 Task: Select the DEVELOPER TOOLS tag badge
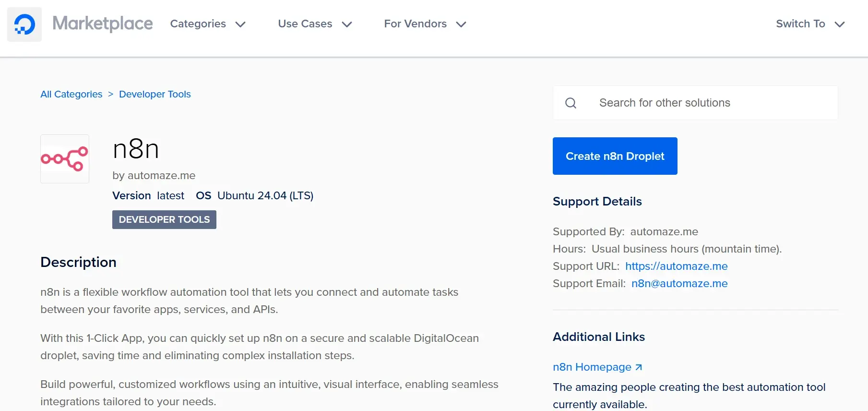[164, 219]
